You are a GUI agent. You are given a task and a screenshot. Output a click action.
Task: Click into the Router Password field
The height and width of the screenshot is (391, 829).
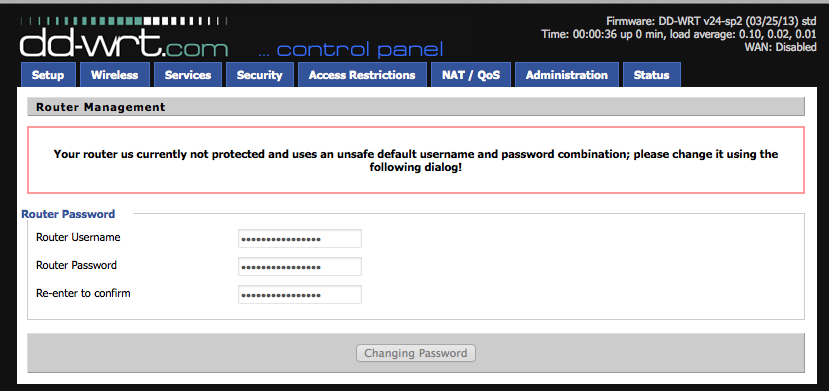click(300, 266)
